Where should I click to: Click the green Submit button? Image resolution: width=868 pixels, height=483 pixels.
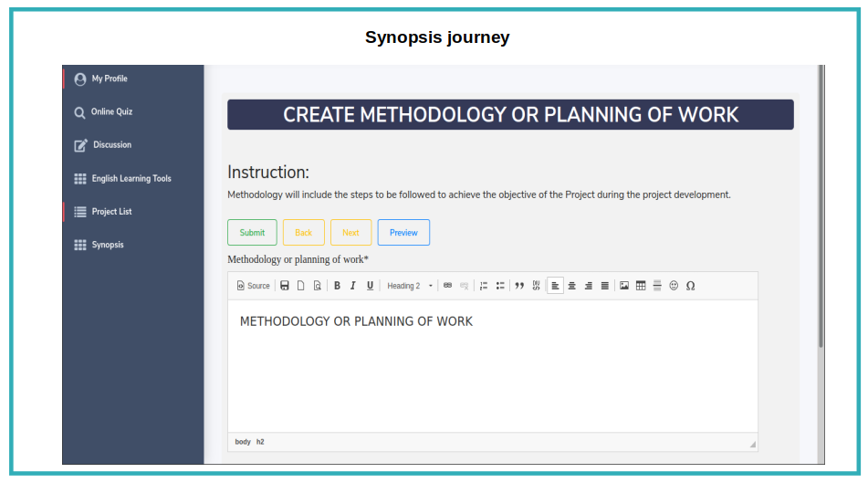(252, 233)
